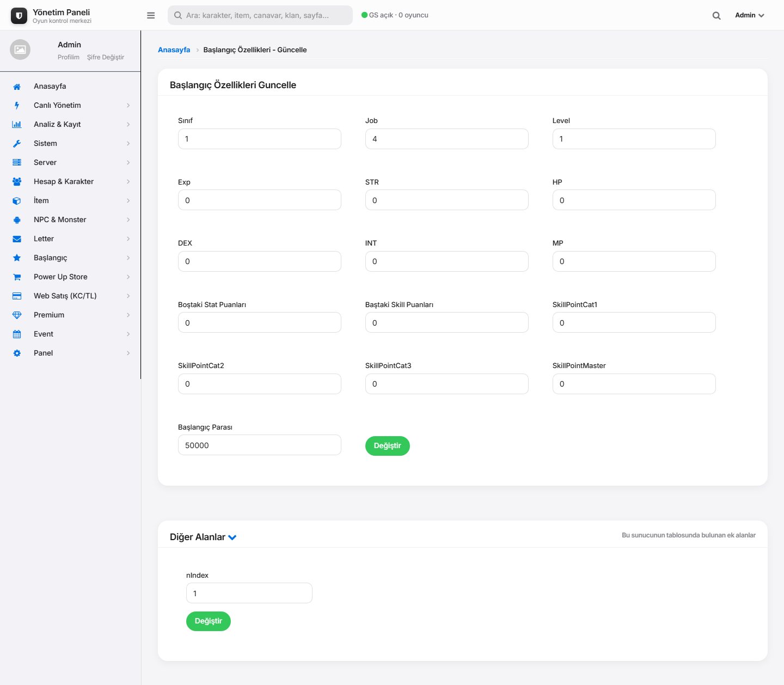This screenshot has height=685, width=784.
Task: Click the Başlangıç star icon
Action: point(17,258)
